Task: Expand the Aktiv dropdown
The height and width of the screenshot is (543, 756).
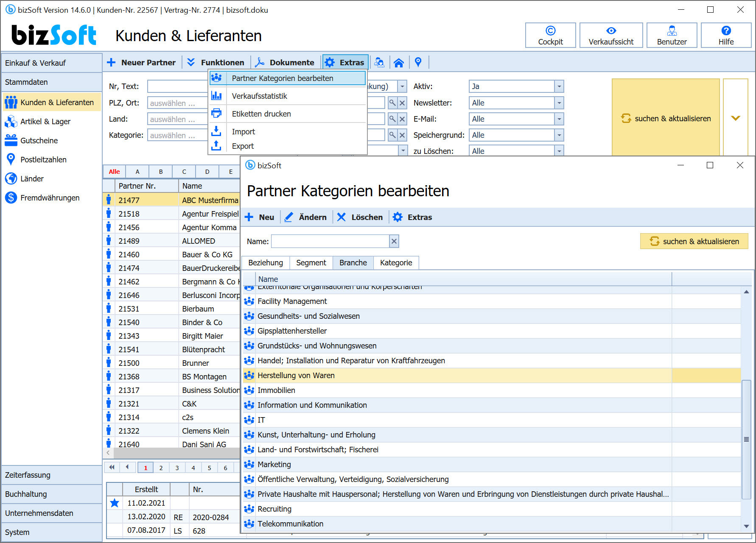Action: (559, 86)
